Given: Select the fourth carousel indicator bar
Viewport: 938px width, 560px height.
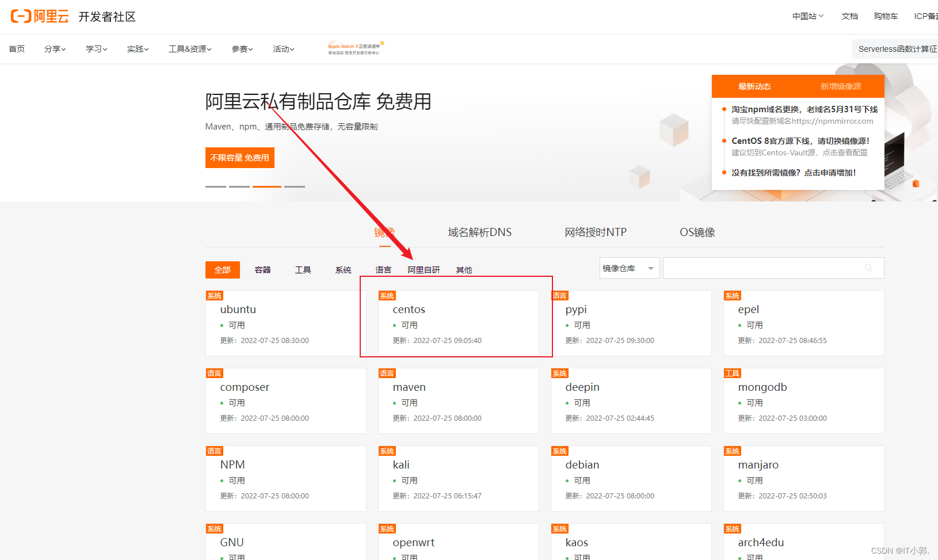Looking at the screenshot, I should [x=295, y=186].
